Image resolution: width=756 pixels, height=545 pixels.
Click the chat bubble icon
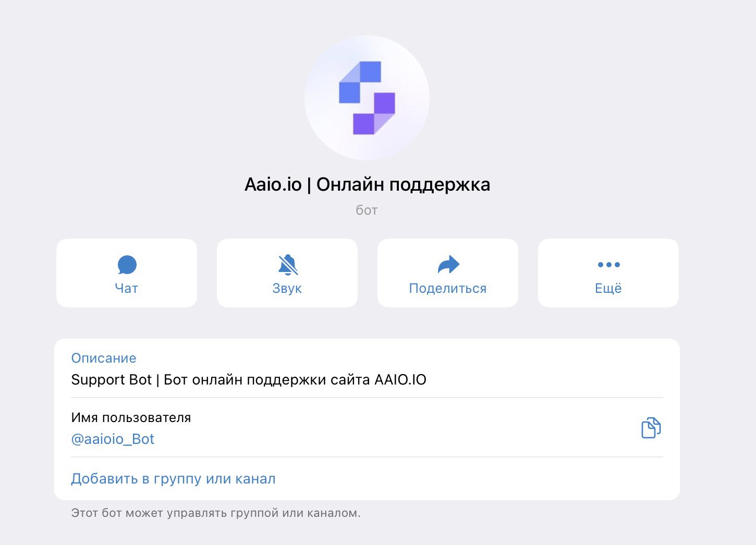point(127,265)
